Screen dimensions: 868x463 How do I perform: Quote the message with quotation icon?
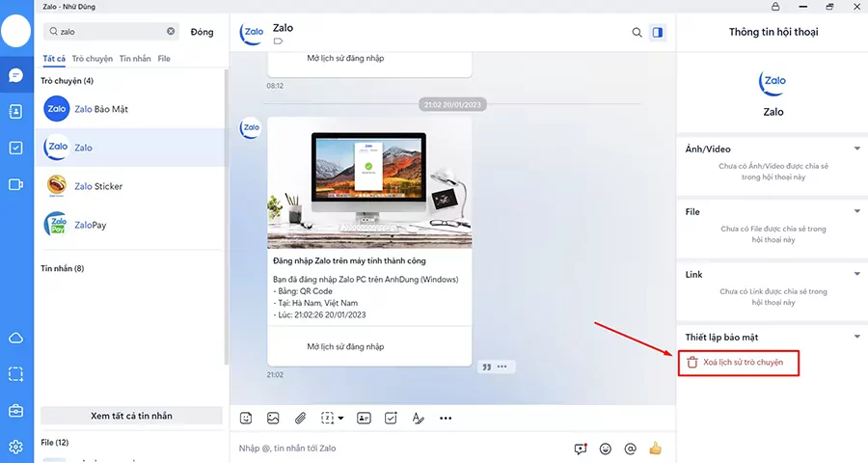[487, 367]
